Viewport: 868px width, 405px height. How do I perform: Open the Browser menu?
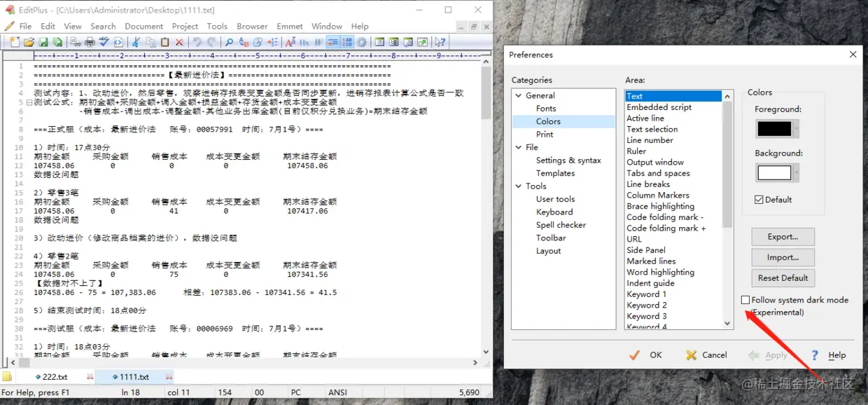click(x=252, y=26)
